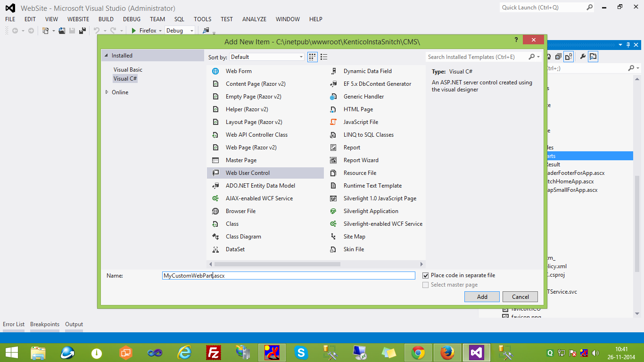This screenshot has width=644, height=362.
Task: Click the Cancel button
Action: pyautogui.click(x=520, y=297)
